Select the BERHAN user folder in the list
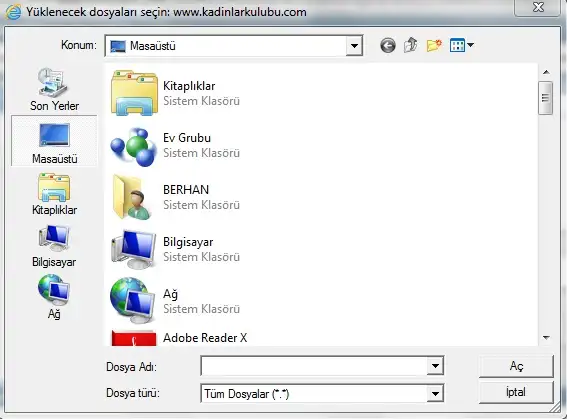The height and width of the screenshot is (419, 567). tap(175, 198)
